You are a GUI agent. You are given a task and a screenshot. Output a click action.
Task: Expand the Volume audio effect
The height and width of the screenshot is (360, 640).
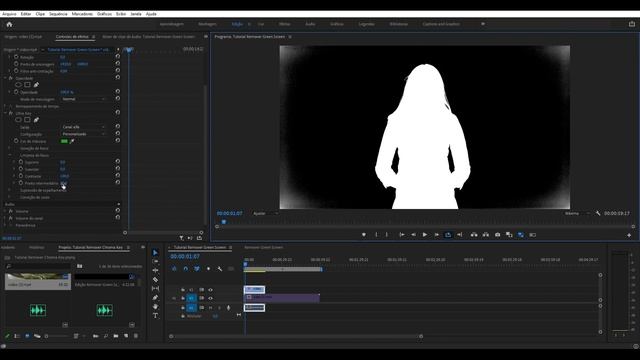coord(5,211)
